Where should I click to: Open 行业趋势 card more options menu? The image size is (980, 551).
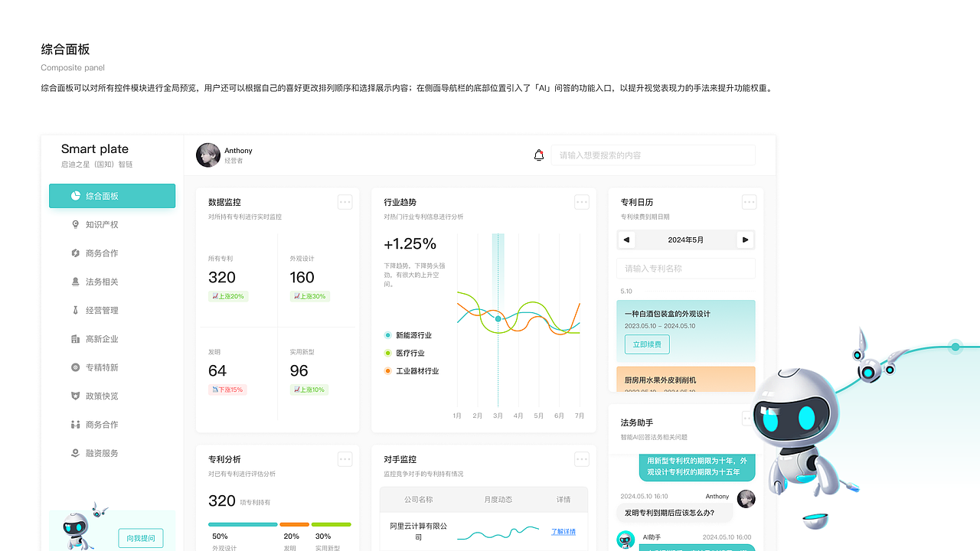(582, 202)
